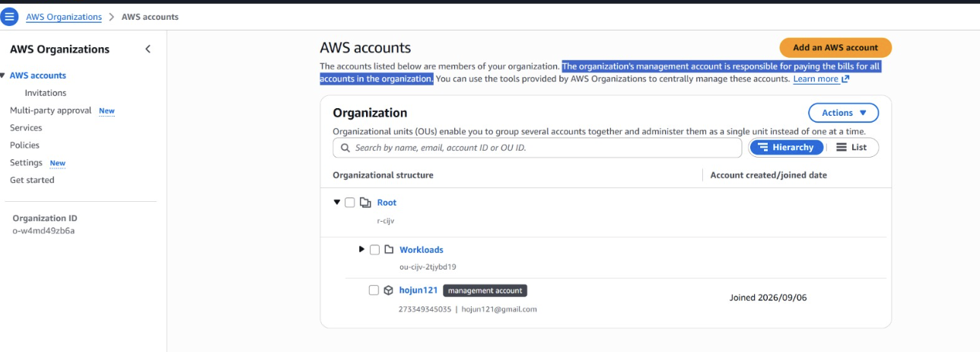Open Invitations in the sidebar
The image size is (980, 352).
click(x=46, y=93)
